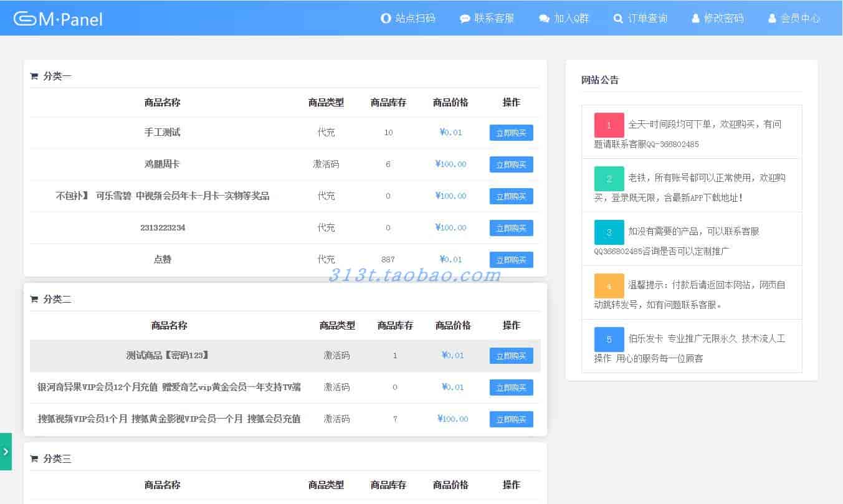The height and width of the screenshot is (504, 843).
Task: Select the 搜狐视频VIP会员1个月 product name
Action: click(x=169, y=419)
